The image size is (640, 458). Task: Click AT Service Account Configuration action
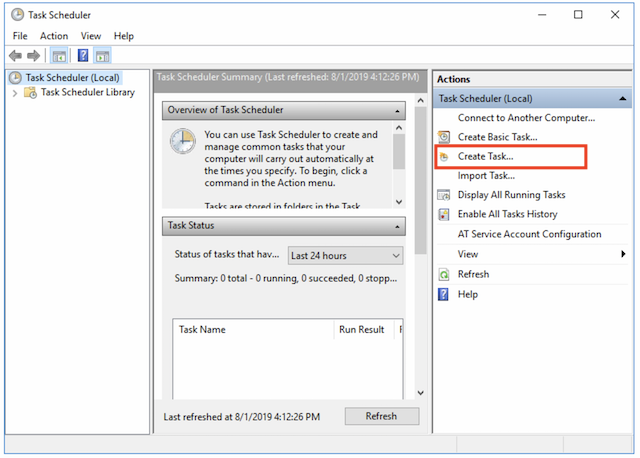[x=529, y=234]
